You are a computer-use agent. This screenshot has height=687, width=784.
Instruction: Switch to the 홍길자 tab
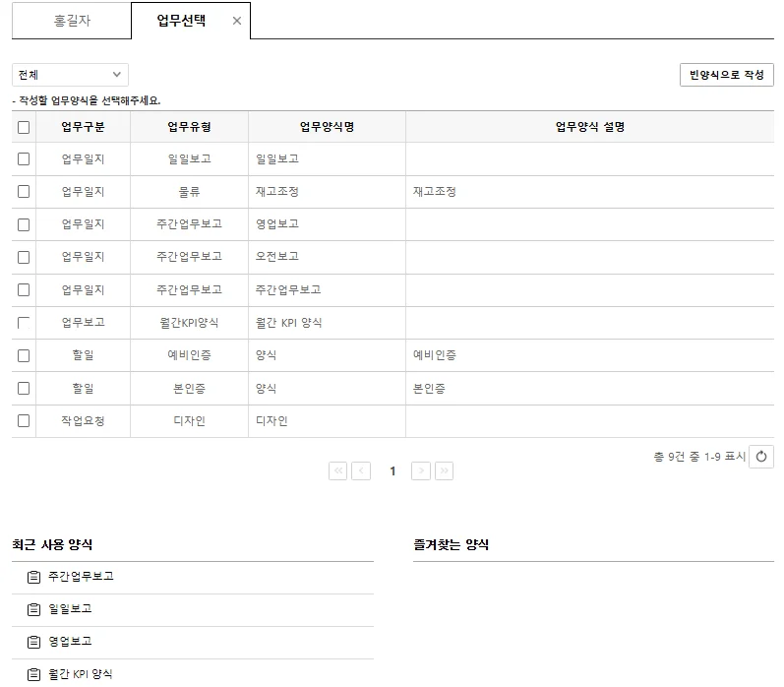[x=72, y=21]
